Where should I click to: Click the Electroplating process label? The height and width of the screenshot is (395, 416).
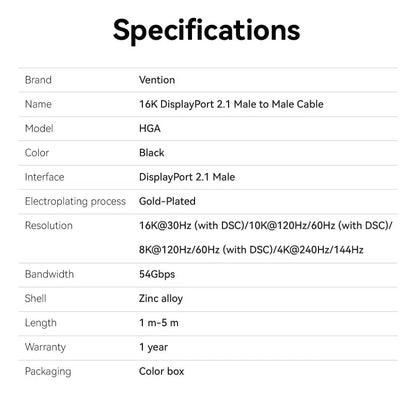(75, 201)
